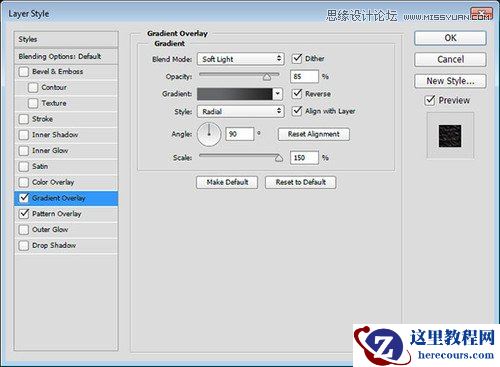Select the Drop Shadow label
Viewport: 500px width, 367px height.
point(54,245)
